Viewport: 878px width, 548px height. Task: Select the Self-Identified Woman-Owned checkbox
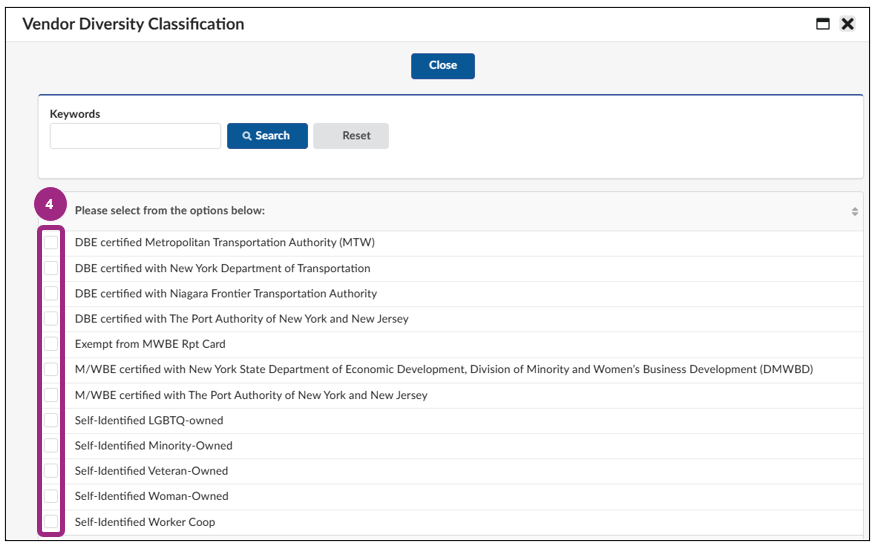tap(51, 496)
